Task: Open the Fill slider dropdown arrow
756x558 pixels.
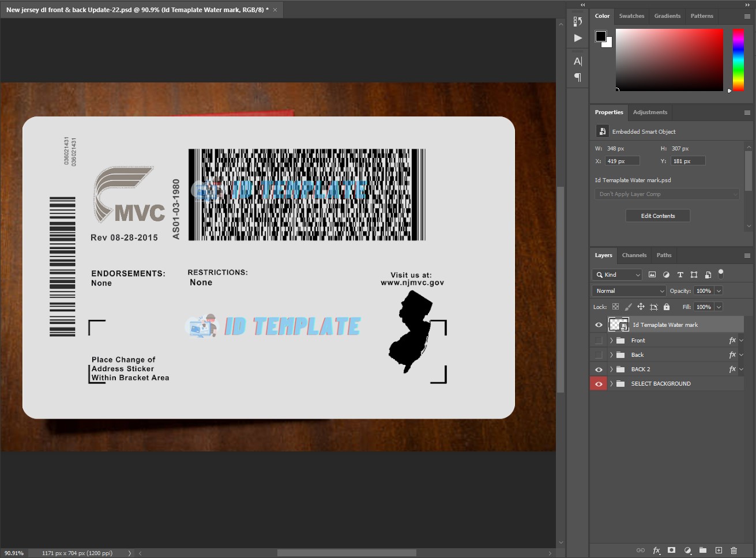Action: [719, 307]
